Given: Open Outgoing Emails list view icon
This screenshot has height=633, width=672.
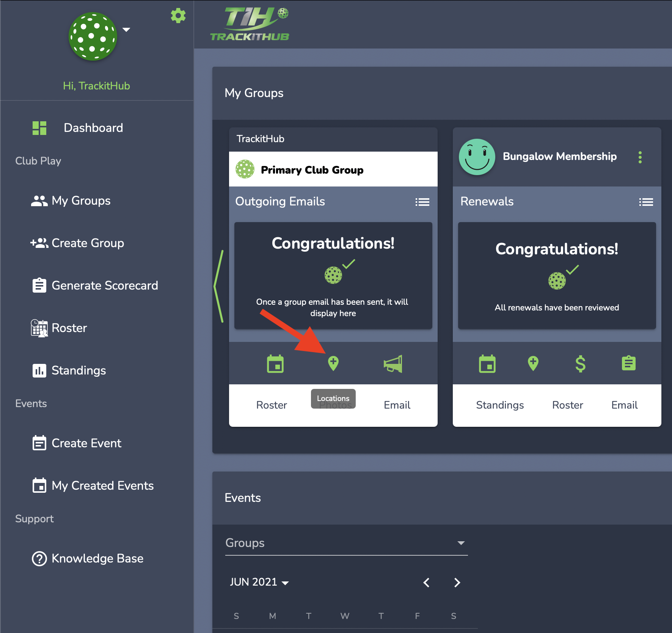Looking at the screenshot, I should pyautogui.click(x=422, y=202).
